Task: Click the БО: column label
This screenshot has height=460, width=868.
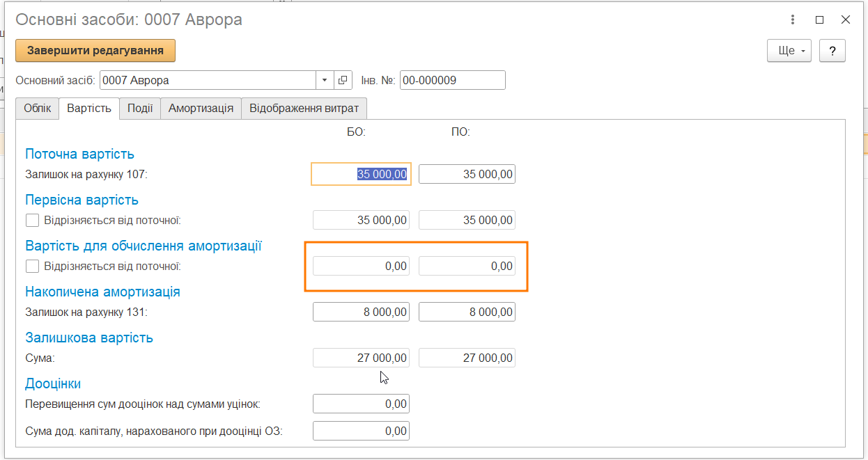Action: pos(356,132)
